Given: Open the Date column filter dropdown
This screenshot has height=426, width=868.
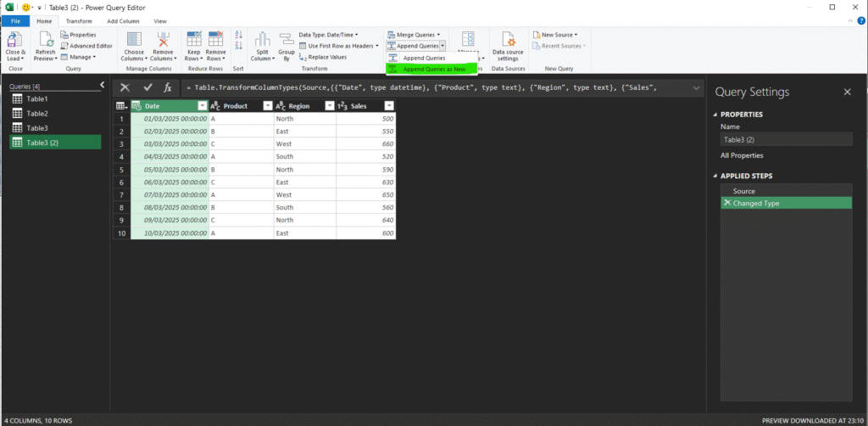Looking at the screenshot, I should pyautogui.click(x=202, y=106).
